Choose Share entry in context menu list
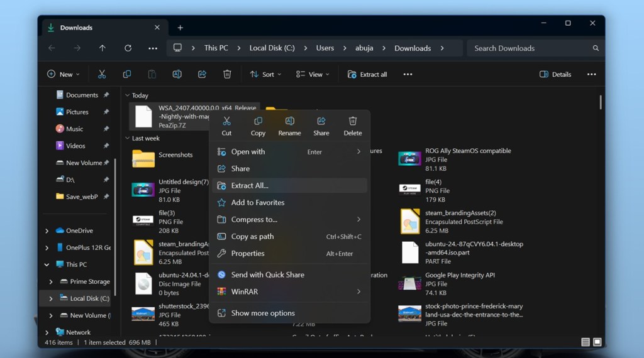The height and width of the screenshot is (358, 644). [x=289, y=168]
